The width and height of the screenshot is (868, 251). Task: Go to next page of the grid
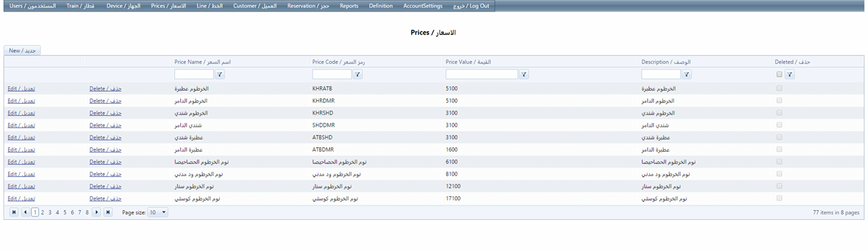pos(96,212)
